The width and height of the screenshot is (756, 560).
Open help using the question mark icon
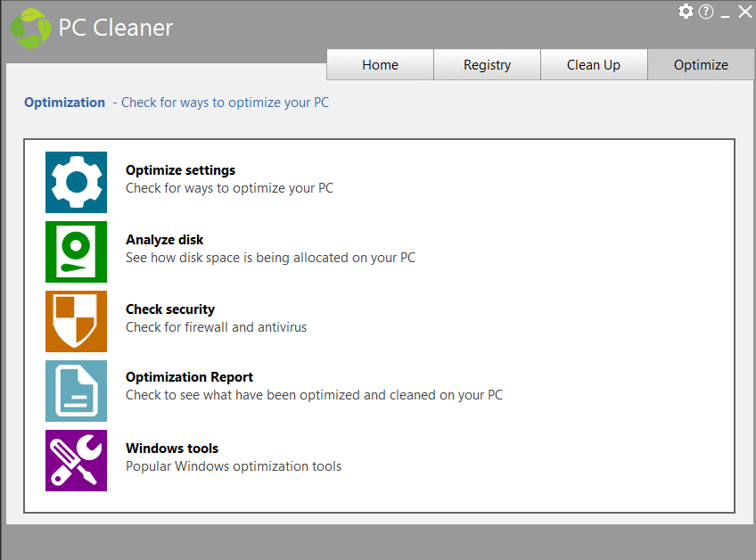tap(705, 12)
